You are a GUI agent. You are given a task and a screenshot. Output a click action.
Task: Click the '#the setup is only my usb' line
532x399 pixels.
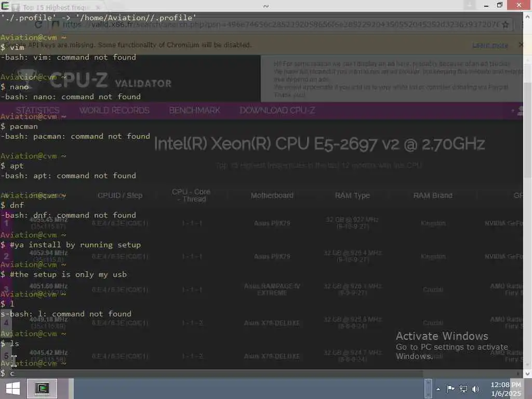pyautogui.click(x=63, y=274)
